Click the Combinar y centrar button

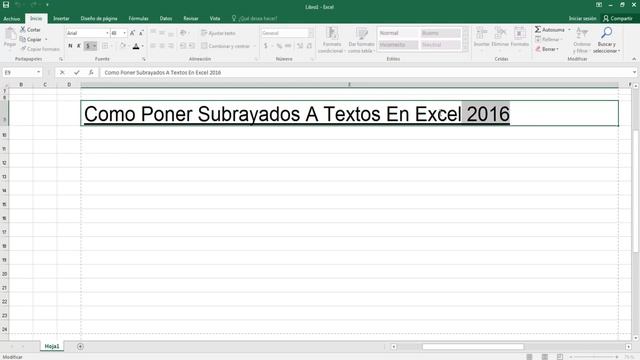(225, 46)
